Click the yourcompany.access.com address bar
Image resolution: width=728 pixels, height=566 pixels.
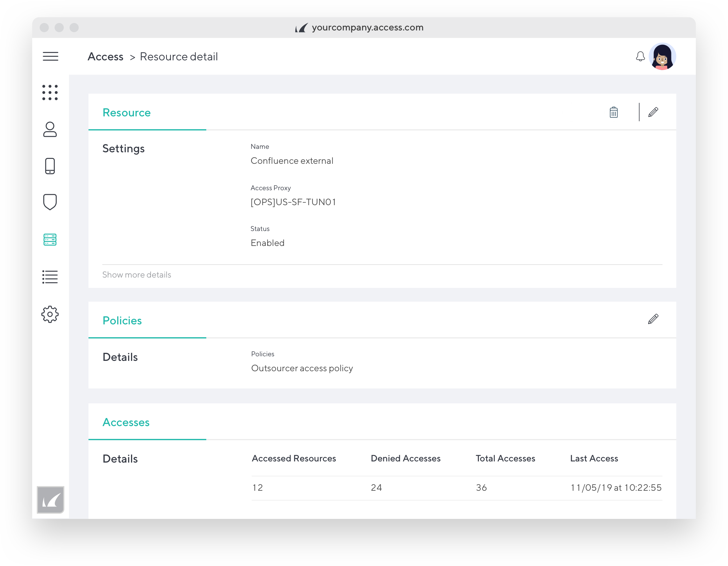click(x=359, y=27)
